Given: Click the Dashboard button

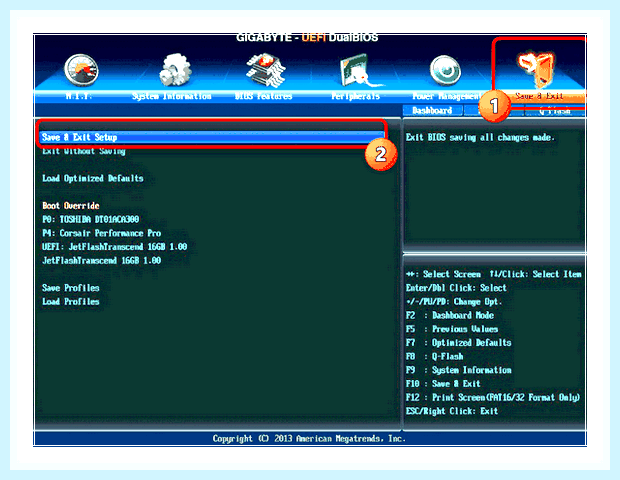Looking at the screenshot, I should click(x=432, y=111).
